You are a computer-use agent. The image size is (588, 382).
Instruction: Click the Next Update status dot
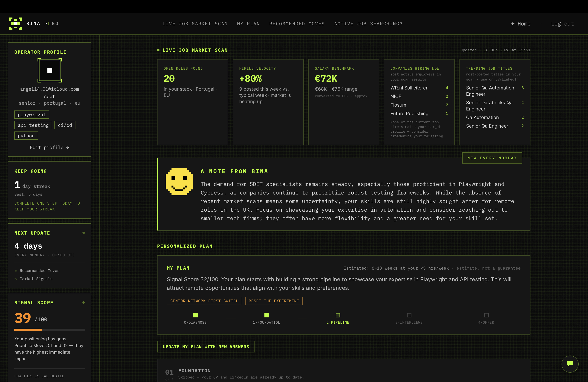(83, 233)
